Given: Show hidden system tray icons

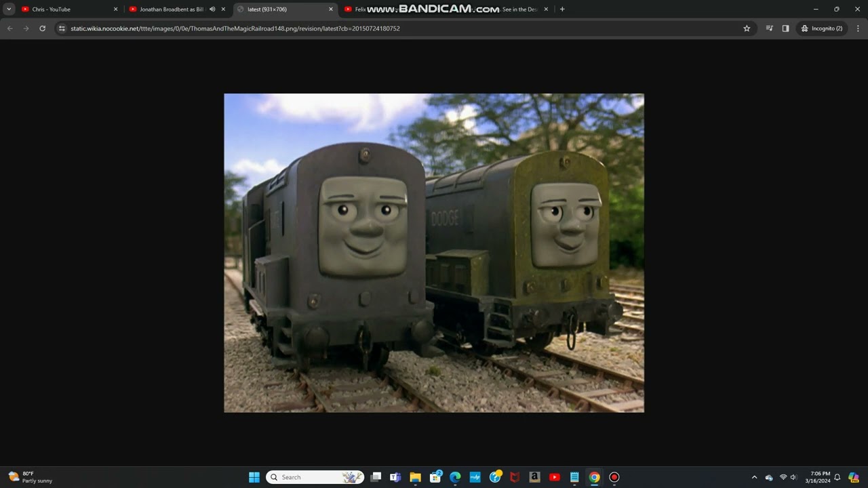Looking at the screenshot, I should [x=754, y=477].
